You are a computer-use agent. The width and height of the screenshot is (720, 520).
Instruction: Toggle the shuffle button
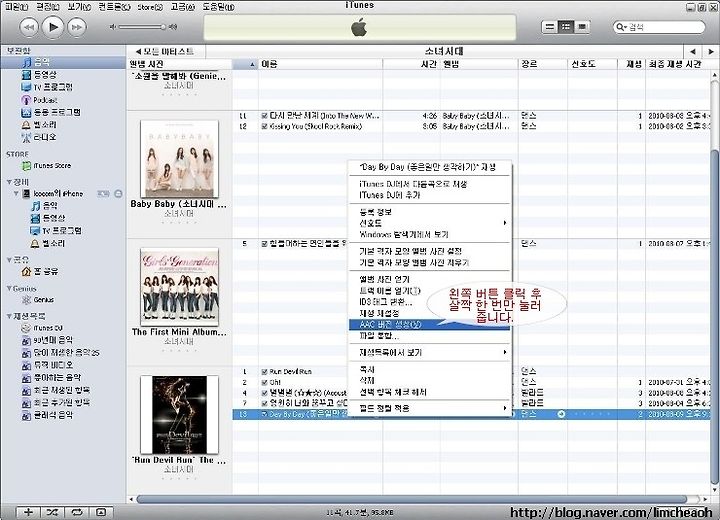tap(52, 512)
